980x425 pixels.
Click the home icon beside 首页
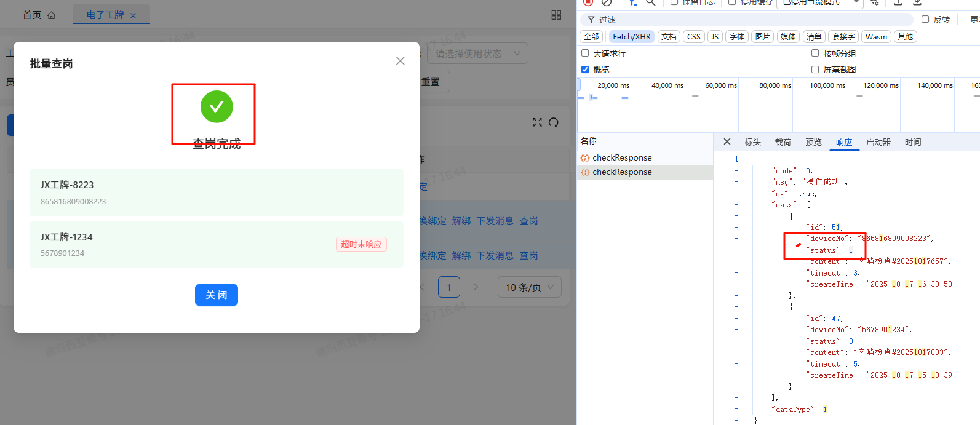(x=52, y=15)
